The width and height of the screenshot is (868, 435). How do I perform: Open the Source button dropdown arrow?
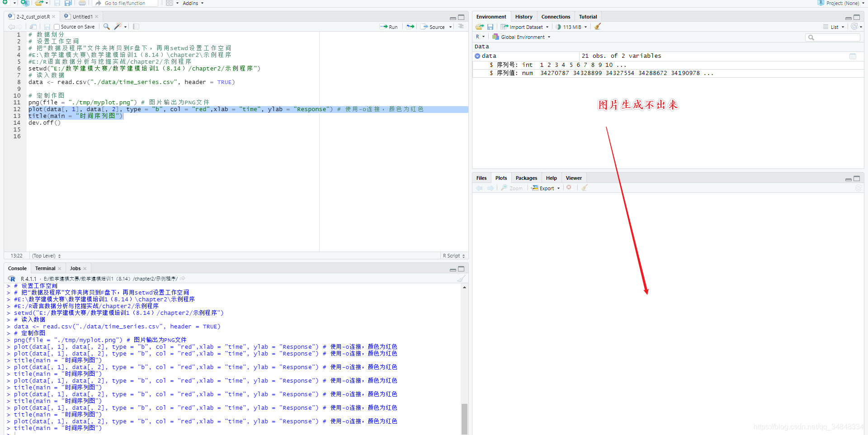[450, 27]
